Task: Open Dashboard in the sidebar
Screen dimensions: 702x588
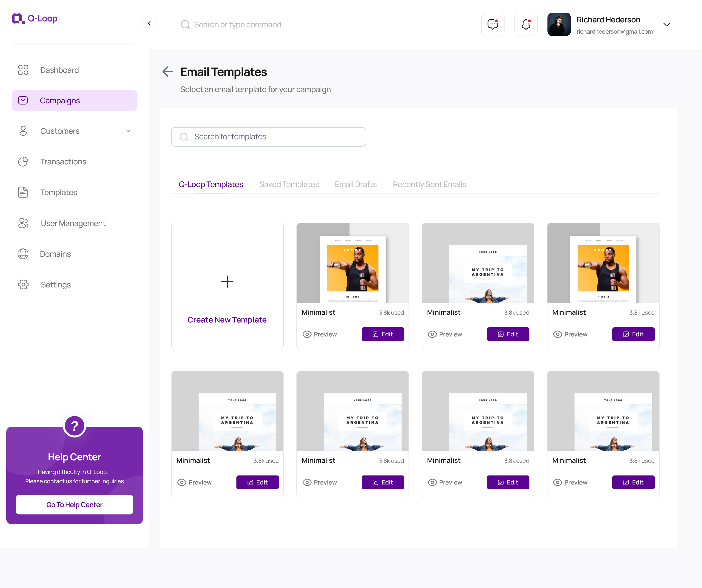Action: tap(75, 70)
